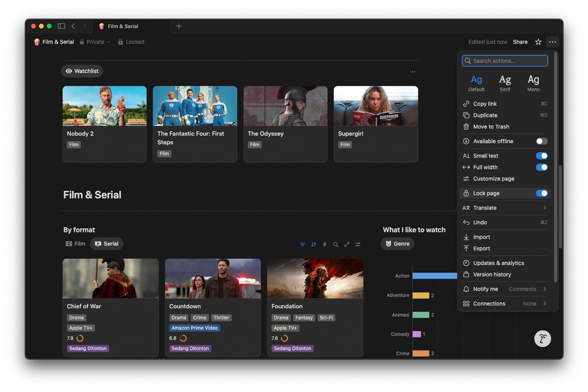Click the Amazon Prime Video tag

pyautogui.click(x=194, y=328)
